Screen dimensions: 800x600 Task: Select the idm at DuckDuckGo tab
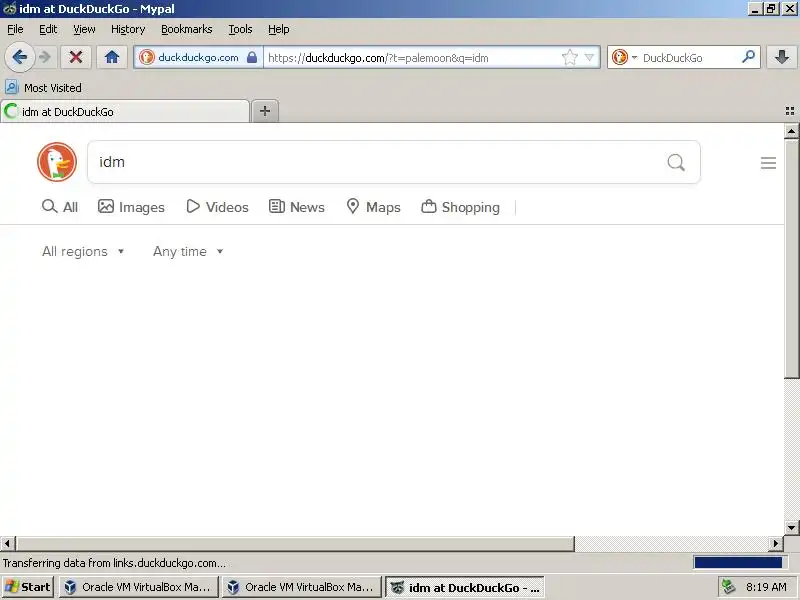pos(125,111)
